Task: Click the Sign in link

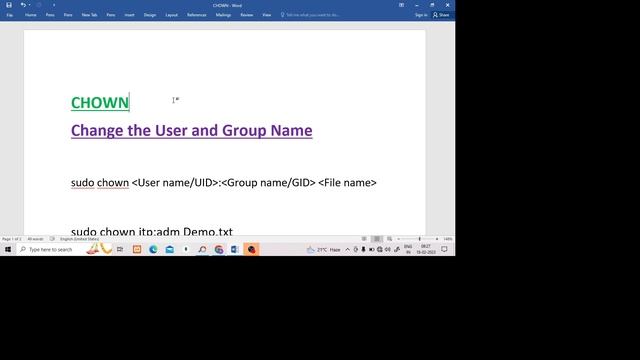Action: tap(421, 15)
